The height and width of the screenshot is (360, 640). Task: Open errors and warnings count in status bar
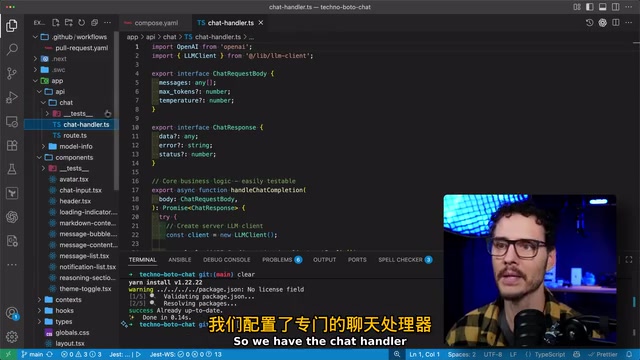pos(81,354)
